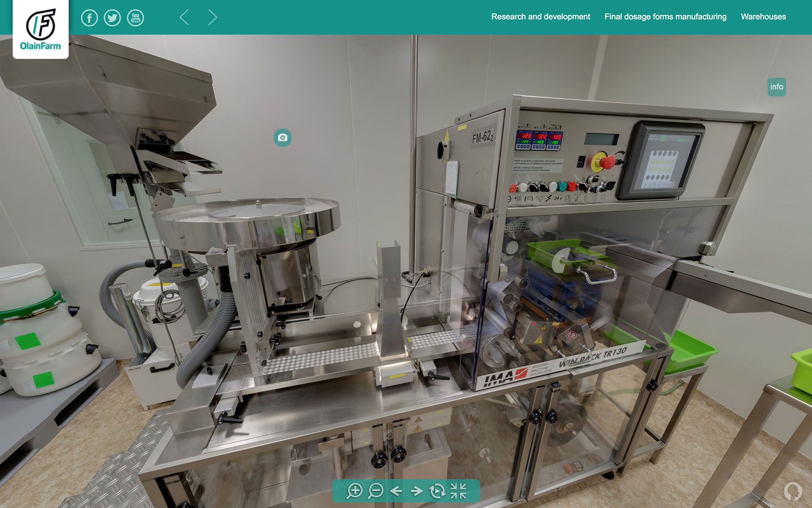Viewport: 812px width, 508px height.
Task: Toggle panorama auto-rotation
Action: 437,491
